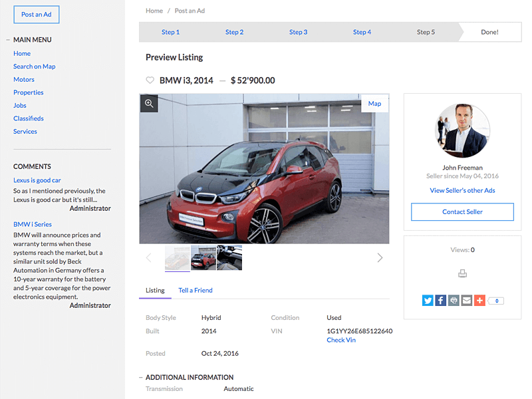Collapse the Main Menu section

click(x=8, y=40)
